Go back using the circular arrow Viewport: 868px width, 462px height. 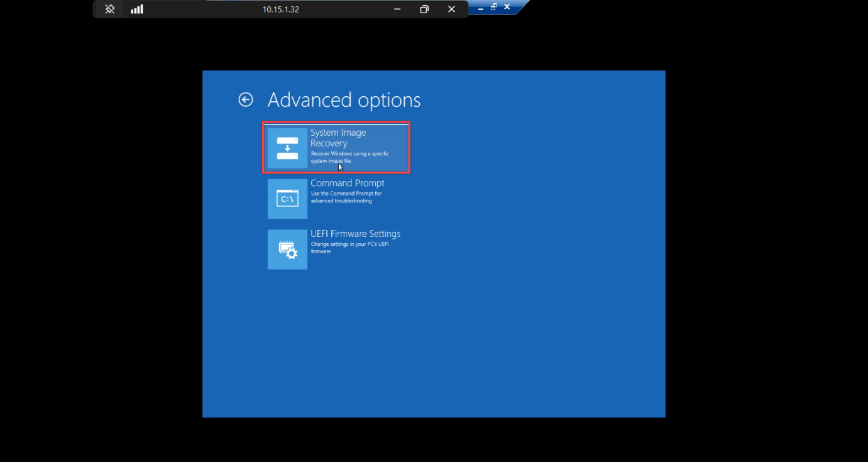pos(246,99)
